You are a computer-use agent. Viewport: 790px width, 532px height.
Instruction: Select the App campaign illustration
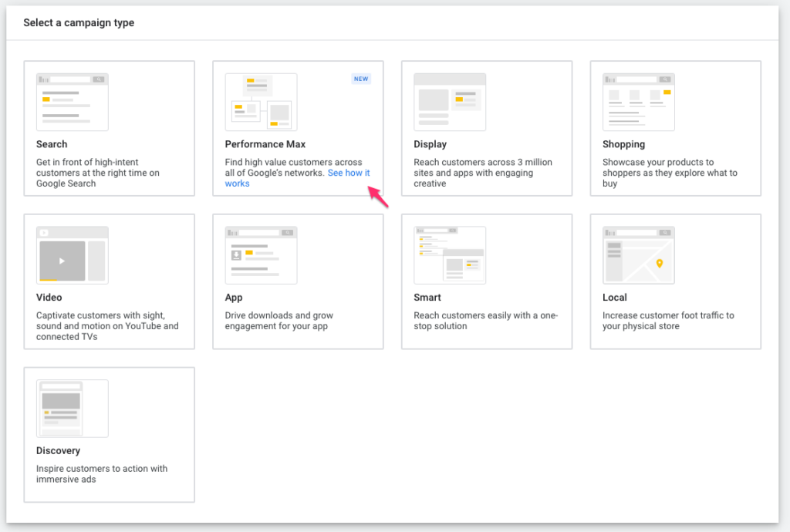click(x=261, y=255)
